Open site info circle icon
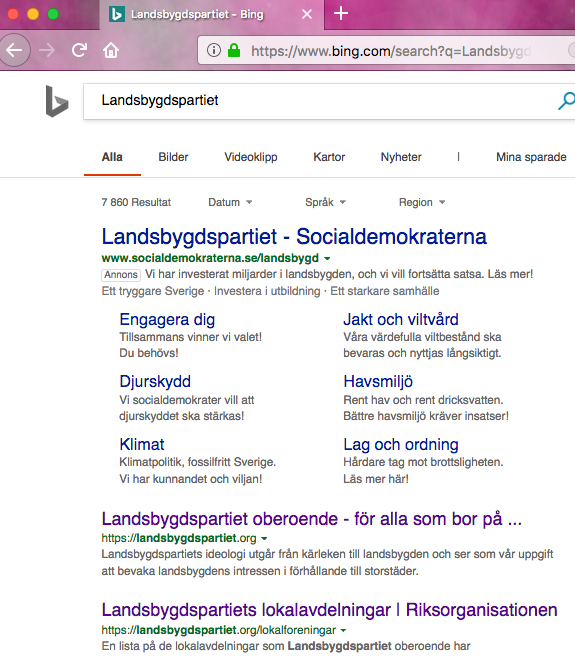This screenshot has height=672, width=575. tap(214, 50)
